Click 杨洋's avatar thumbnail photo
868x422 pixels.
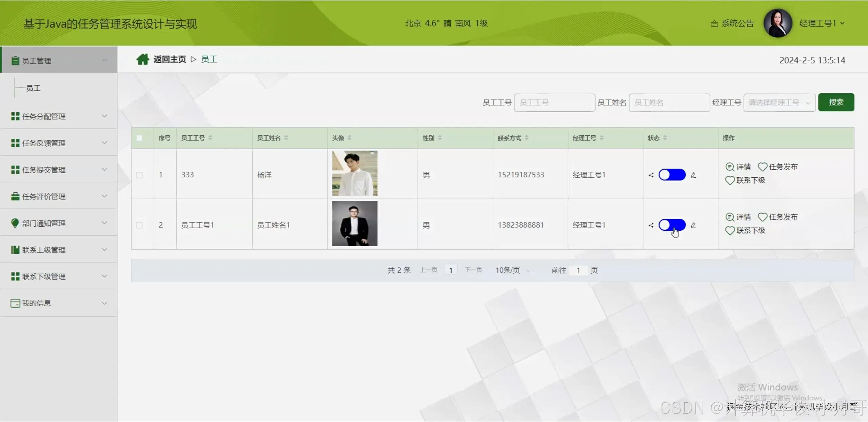(x=355, y=173)
